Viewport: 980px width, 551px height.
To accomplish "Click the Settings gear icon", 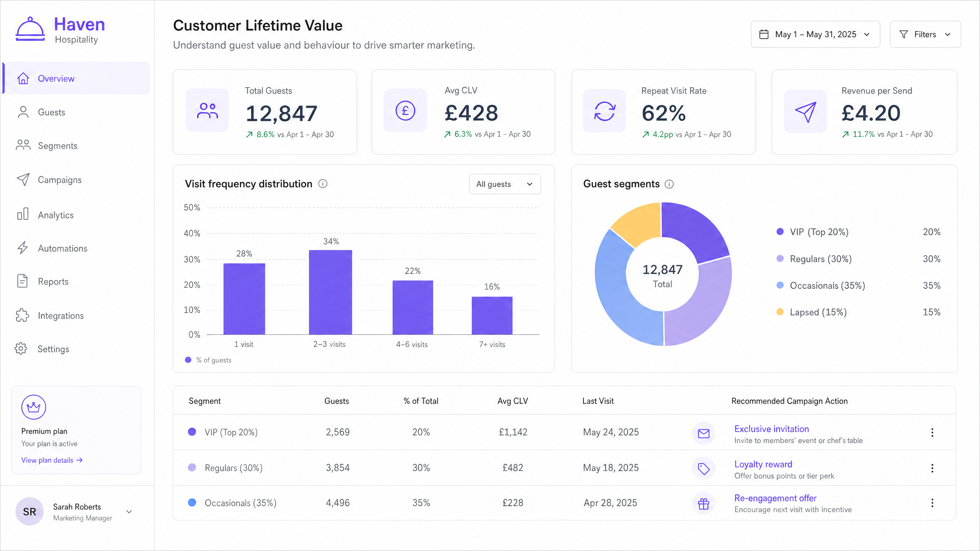I will coord(21,349).
